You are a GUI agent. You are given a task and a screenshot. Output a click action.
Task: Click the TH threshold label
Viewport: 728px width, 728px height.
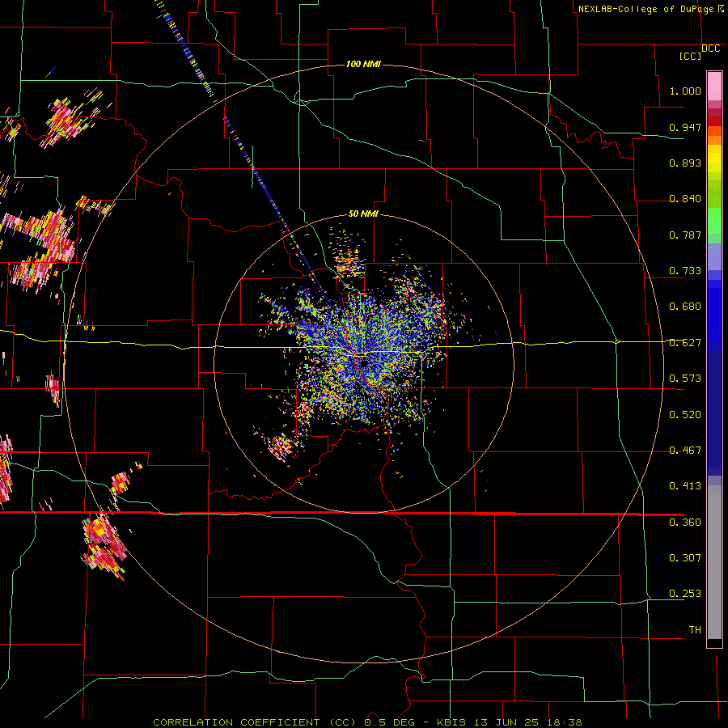pyautogui.click(x=695, y=630)
